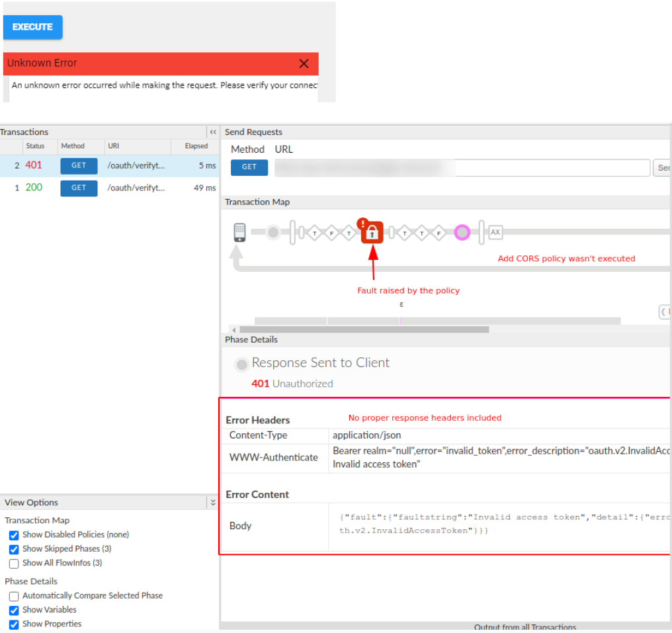Click the Response Sent to Client phase icon
This screenshot has height=633, width=672.
click(241, 364)
